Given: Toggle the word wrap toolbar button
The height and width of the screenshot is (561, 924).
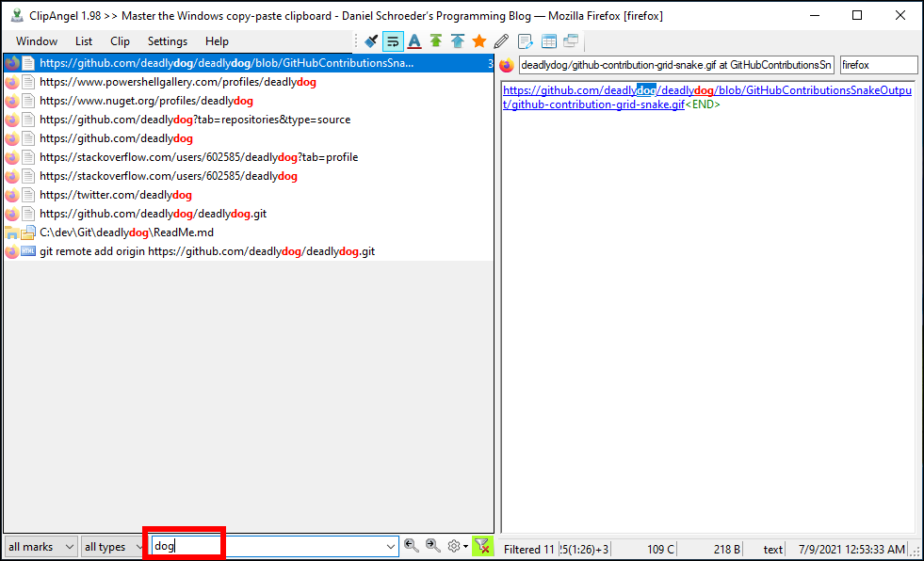Looking at the screenshot, I should coord(393,41).
